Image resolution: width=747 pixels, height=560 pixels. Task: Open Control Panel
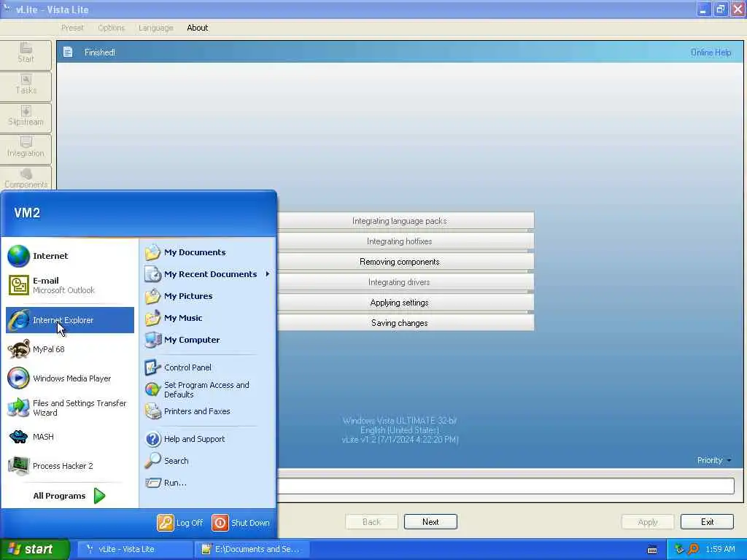[x=207, y=367]
